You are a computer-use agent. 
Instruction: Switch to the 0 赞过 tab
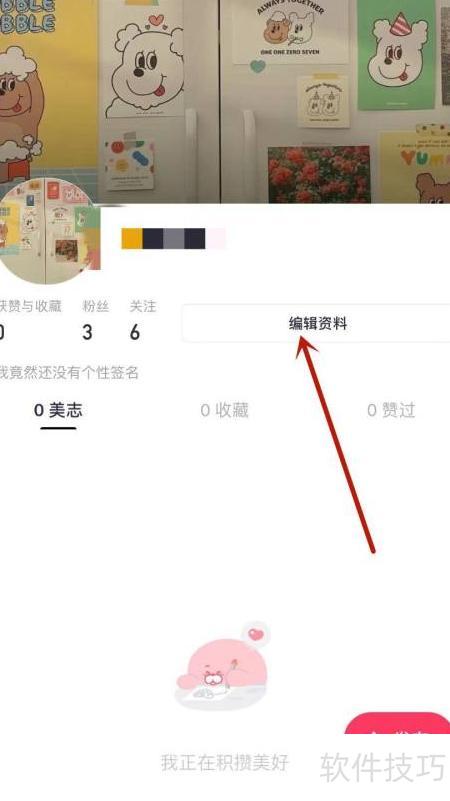point(391,410)
